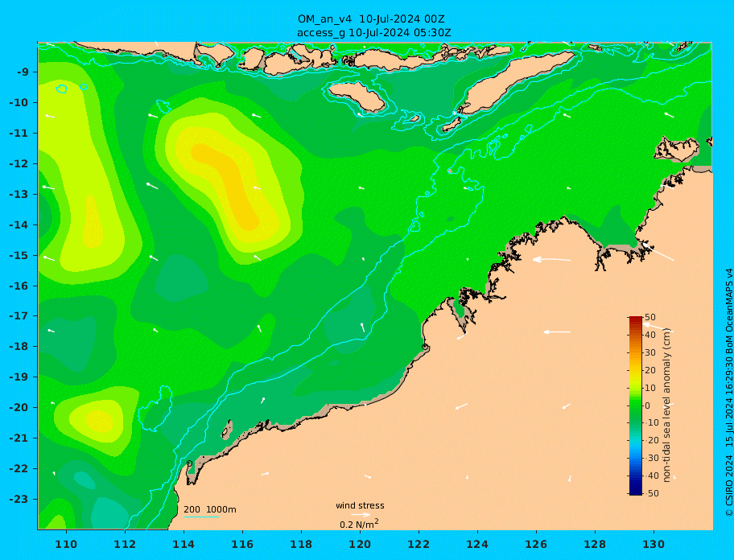734x560 pixels.
Task: Select latitude axis label -21
Action: click(19, 439)
